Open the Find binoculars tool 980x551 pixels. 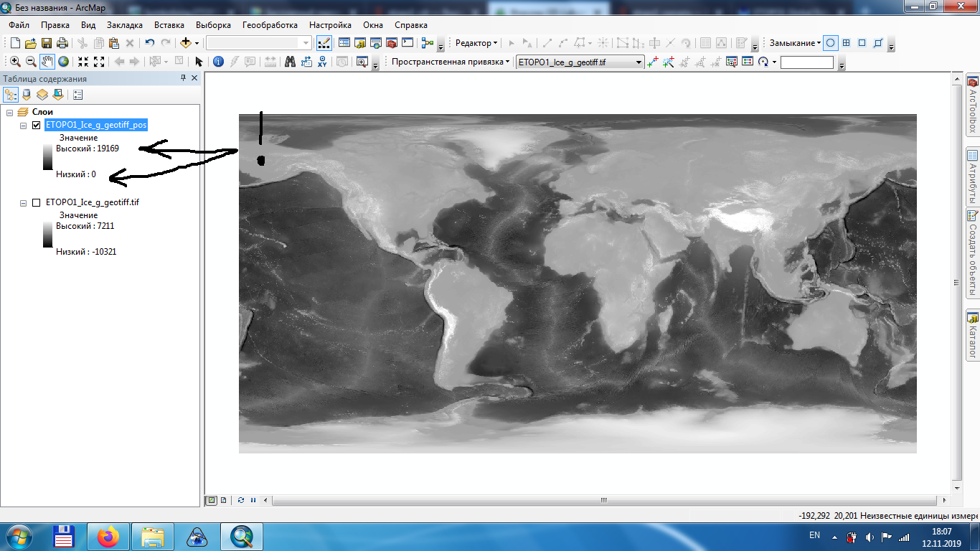coord(290,62)
